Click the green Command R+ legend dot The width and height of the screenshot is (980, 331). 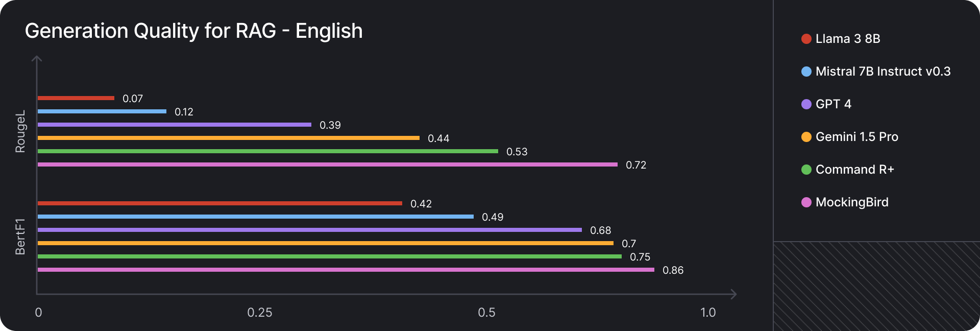[806, 170]
